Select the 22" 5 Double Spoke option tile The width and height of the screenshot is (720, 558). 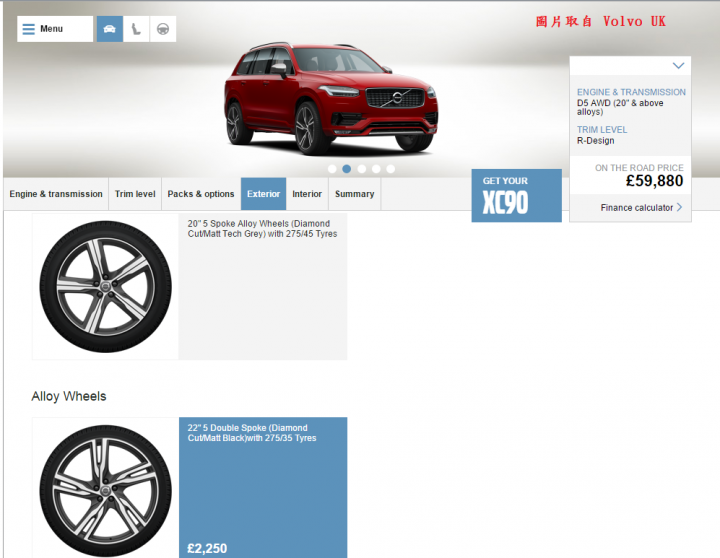click(263, 488)
